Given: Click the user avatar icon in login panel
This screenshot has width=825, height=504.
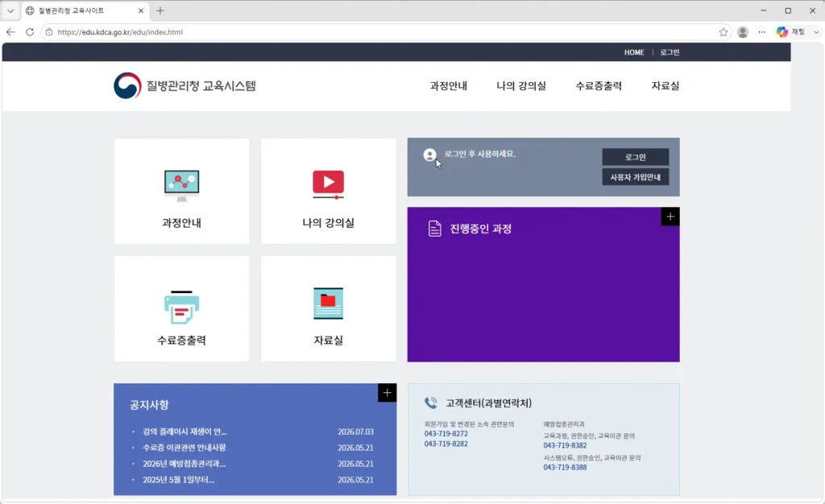Looking at the screenshot, I should 430,155.
